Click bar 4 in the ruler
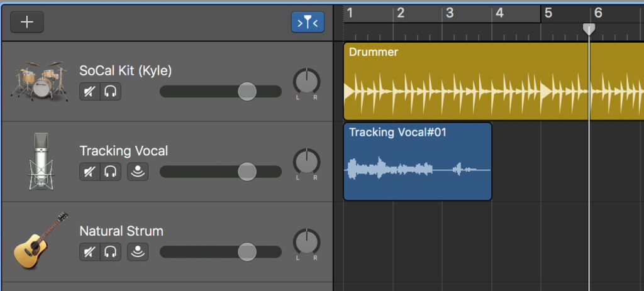 pos(499,13)
